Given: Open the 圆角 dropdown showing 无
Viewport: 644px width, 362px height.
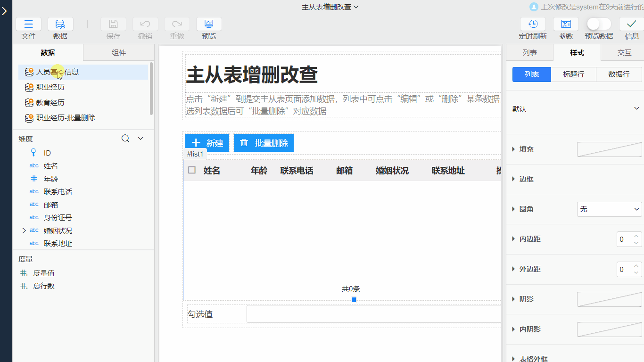Looking at the screenshot, I should [x=610, y=209].
